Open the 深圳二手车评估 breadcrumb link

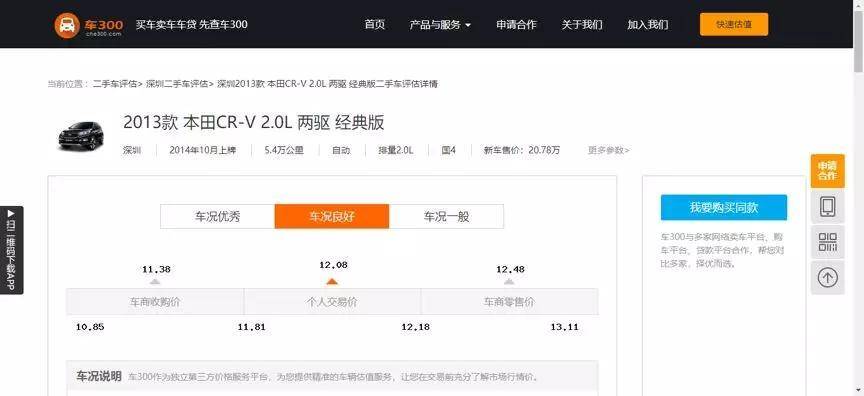177,84
